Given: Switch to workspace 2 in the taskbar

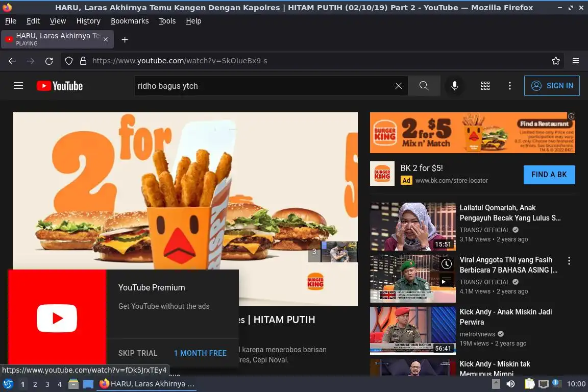Looking at the screenshot, I should (x=35, y=384).
